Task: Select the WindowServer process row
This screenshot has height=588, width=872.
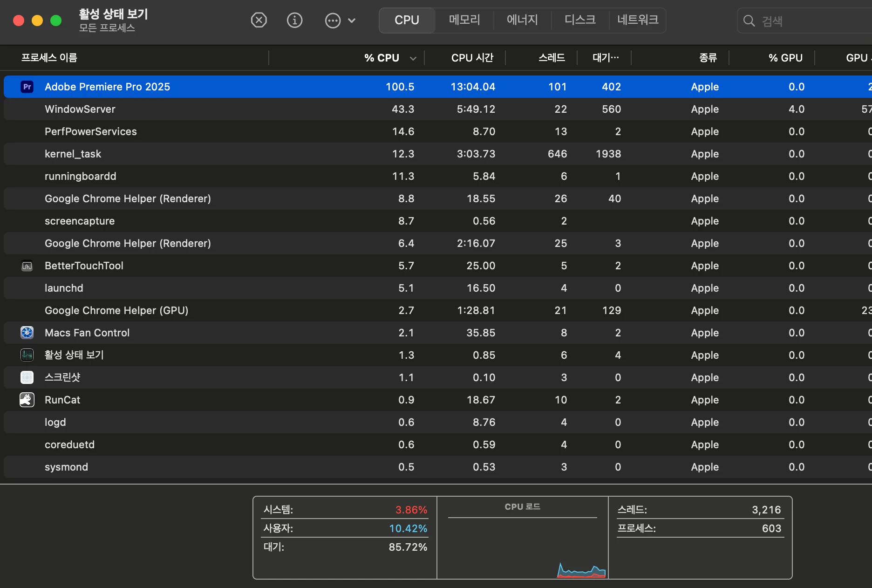Action: tap(438, 109)
